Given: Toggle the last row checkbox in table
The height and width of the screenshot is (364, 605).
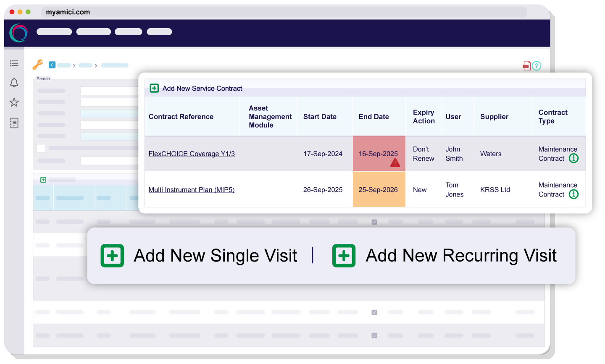Looking at the screenshot, I should coord(374,335).
